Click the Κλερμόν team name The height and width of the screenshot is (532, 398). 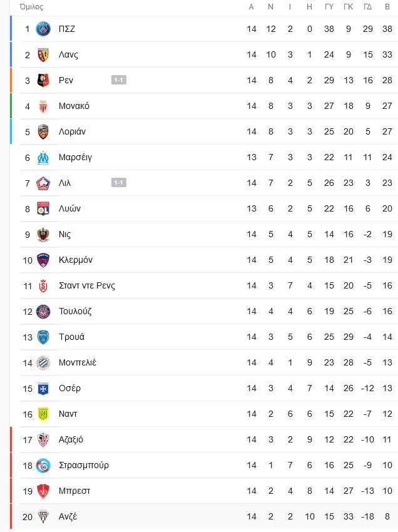[76, 260]
